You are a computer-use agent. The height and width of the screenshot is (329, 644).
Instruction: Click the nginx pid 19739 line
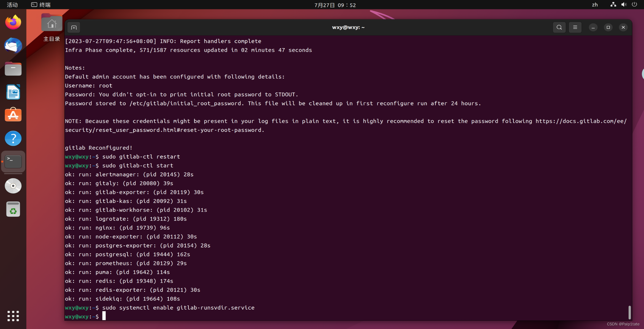click(117, 228)
